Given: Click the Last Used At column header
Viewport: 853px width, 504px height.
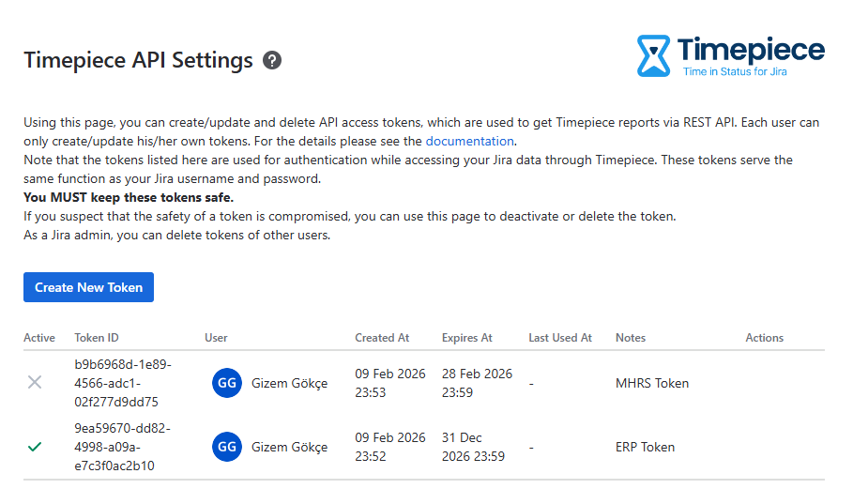Looking at the screenshot, I should (560, 338).
